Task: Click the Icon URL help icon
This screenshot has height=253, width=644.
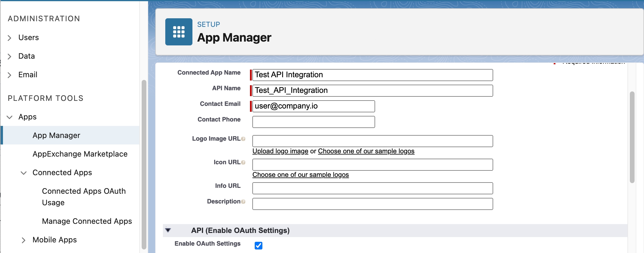Action: [x=243, y=162]
